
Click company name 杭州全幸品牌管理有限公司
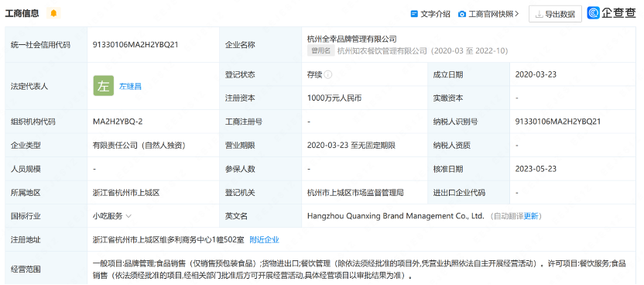click(x=351, y=39)
